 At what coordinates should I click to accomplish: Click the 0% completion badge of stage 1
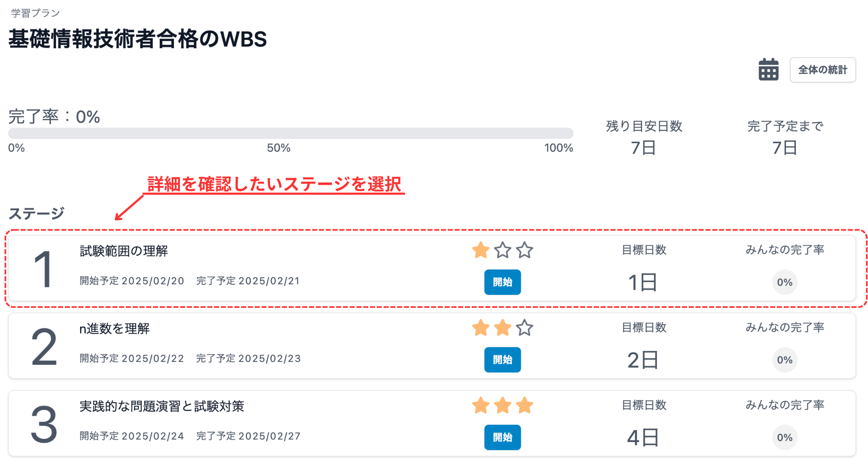[x=785, y=282]
